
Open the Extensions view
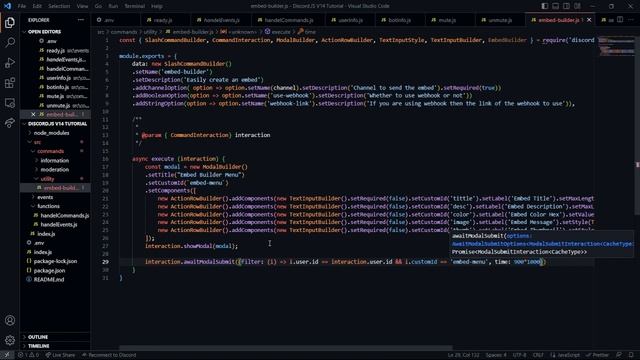pos(10,83)
